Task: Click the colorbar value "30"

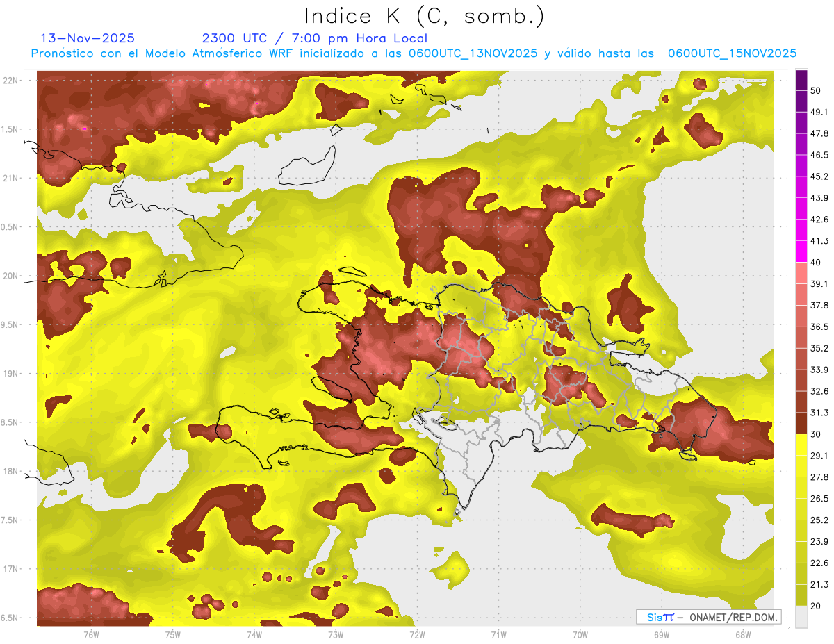Action: (816, 434)
